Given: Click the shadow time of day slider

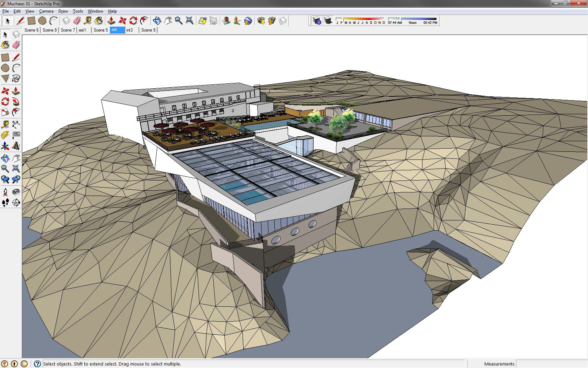Looking at the screenshot, I should tap(413, 20).
